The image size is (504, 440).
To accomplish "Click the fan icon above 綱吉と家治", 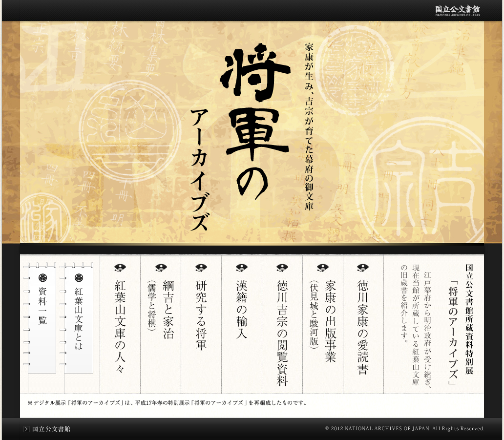I will click(x=161, y=268).
